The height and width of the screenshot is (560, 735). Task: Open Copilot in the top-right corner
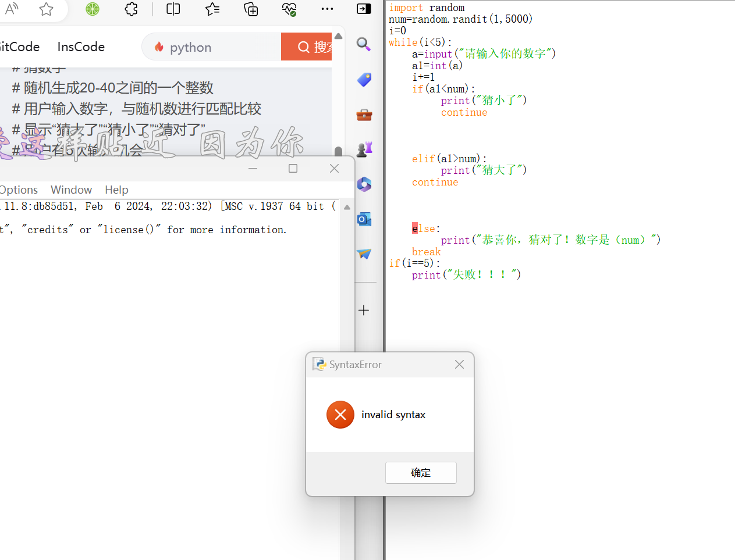363,9
